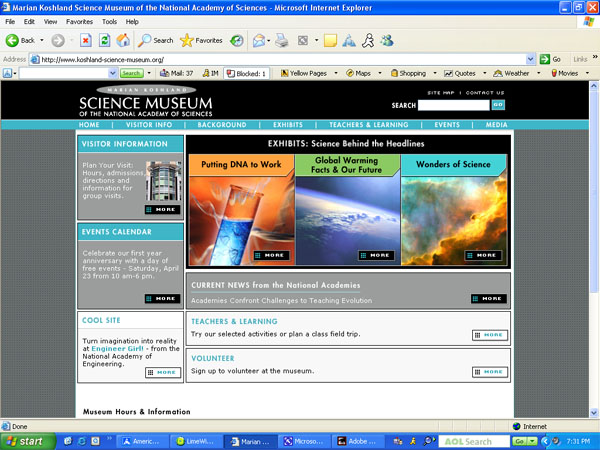Click the CONTACT US link in the header

[485, 93]
